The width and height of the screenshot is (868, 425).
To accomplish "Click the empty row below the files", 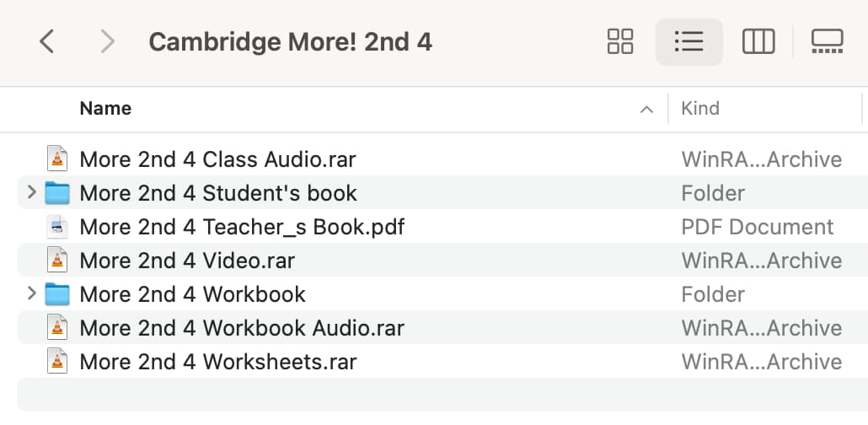I will click(443, 395).
